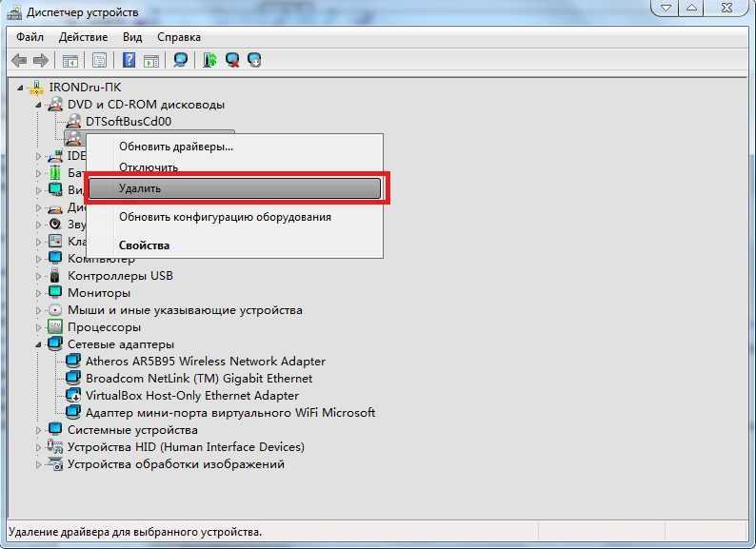
Task: Click the Контроллеры USB category icon
Action: [55, 276]
